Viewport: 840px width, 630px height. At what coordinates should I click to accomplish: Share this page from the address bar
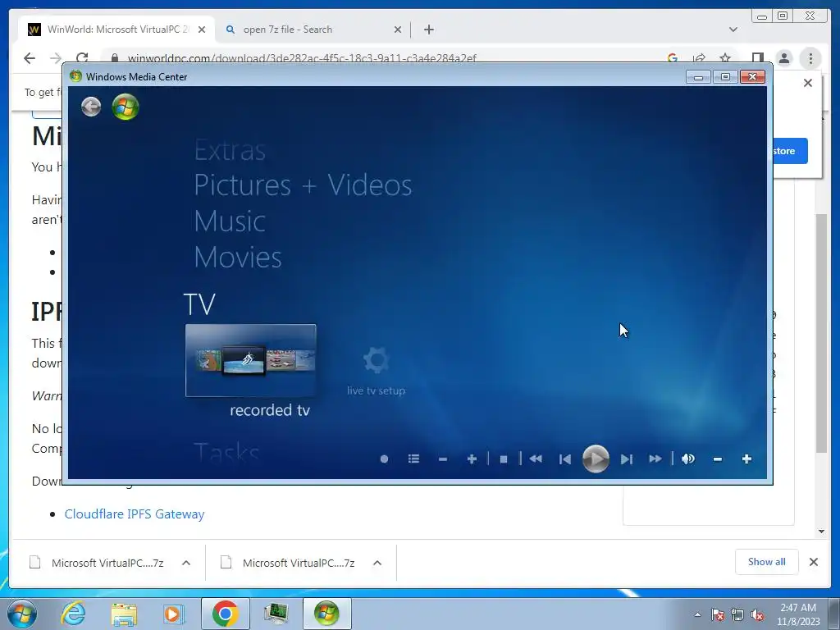pyautogui.click(x=699, y=58)
